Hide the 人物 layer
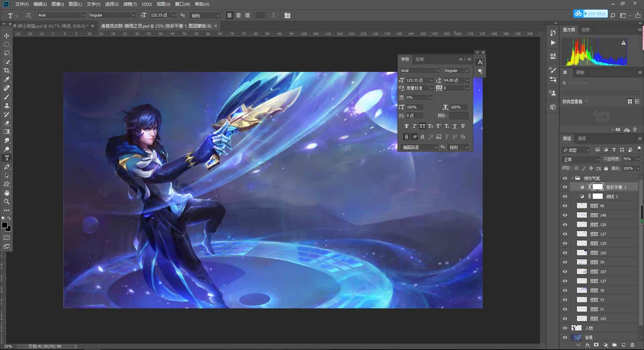The width and height of the screenshot is (644, 350). (565, 328)
